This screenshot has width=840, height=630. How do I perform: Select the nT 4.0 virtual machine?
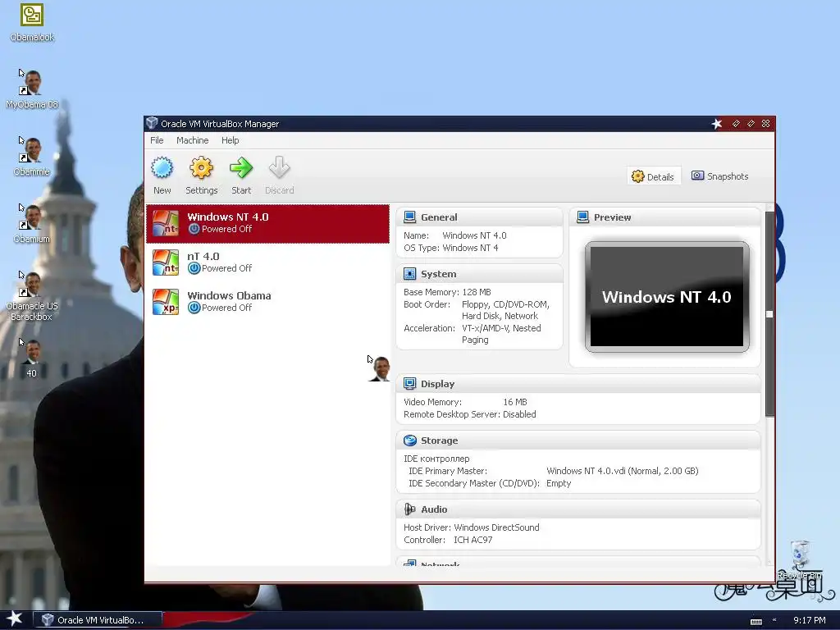click(x=268, y=262)
